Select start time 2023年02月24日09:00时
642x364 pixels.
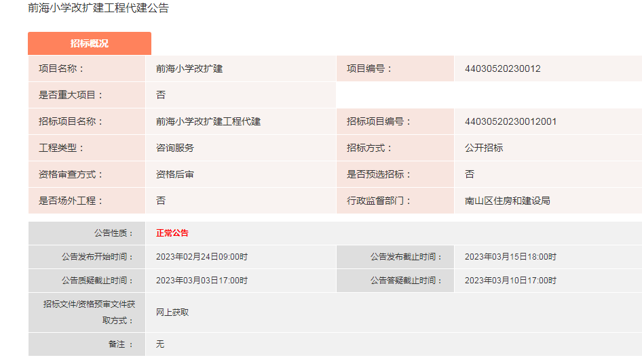(x=202, y=257)
